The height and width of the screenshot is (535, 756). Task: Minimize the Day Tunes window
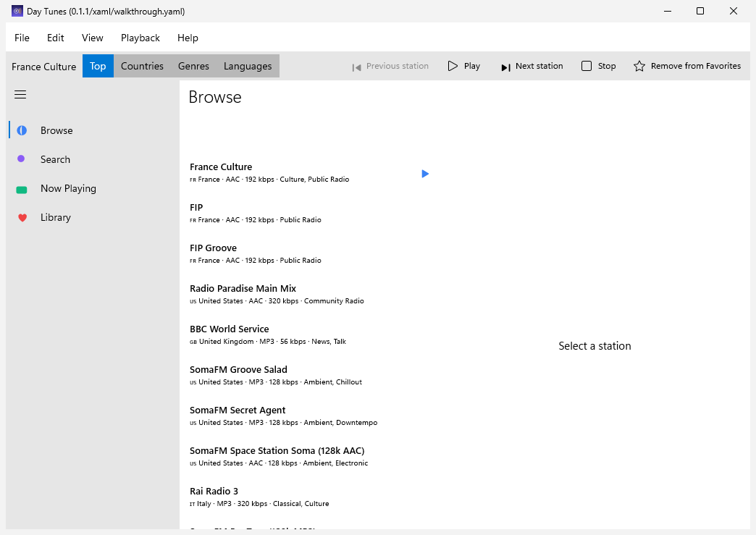click(668, 11)
